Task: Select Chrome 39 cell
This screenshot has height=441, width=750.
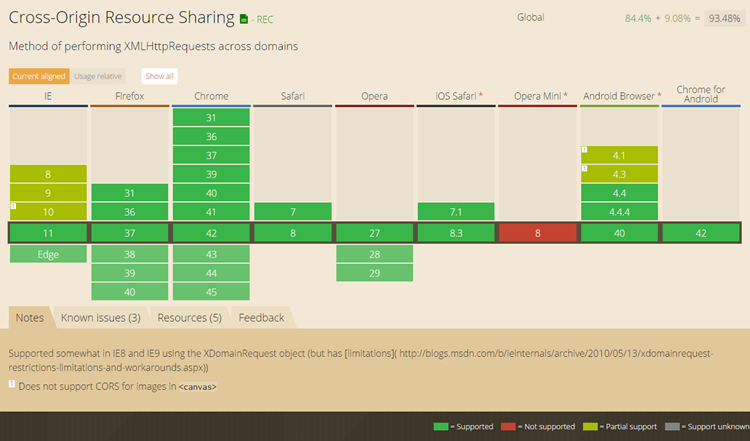Action: [211, 174]
